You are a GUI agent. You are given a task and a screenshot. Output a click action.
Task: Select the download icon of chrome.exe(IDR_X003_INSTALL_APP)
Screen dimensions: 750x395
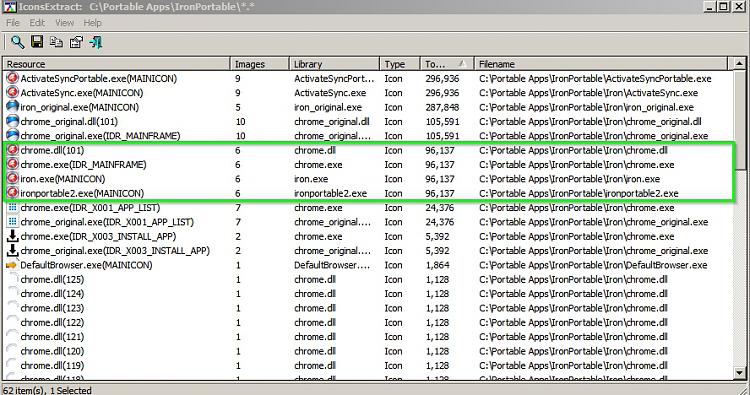pyautogui.click(x=12, y=236)
